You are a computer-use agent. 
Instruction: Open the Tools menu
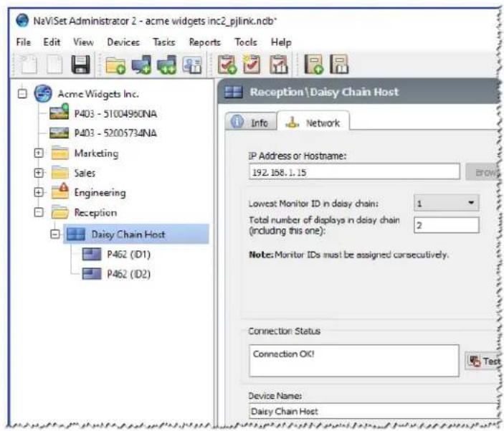coord(246,42)
